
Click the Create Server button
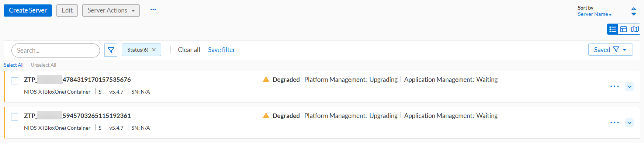coord(28,10)
